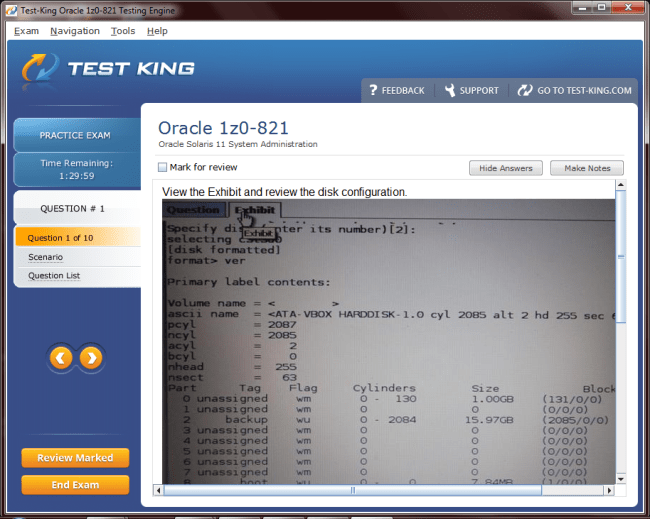Click the vertical scrollbar up arrow

tap(621, 184)
